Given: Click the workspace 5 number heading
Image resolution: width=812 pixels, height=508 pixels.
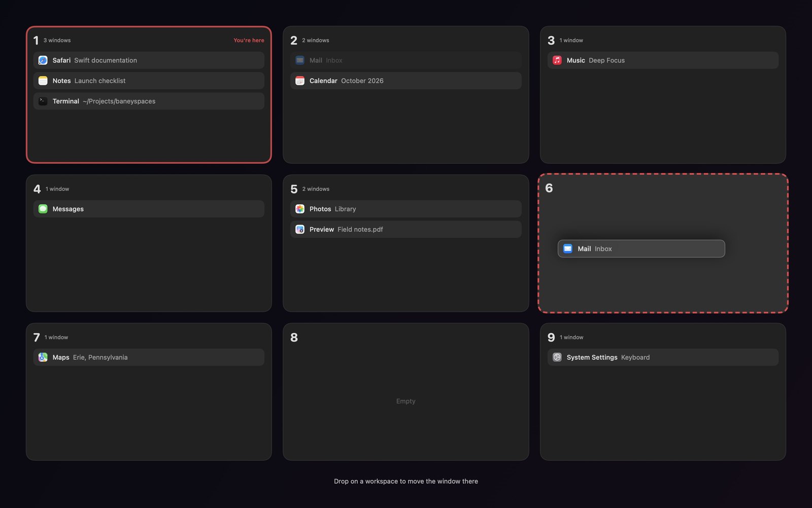Looking at the screenshot, I should point(294,189).
